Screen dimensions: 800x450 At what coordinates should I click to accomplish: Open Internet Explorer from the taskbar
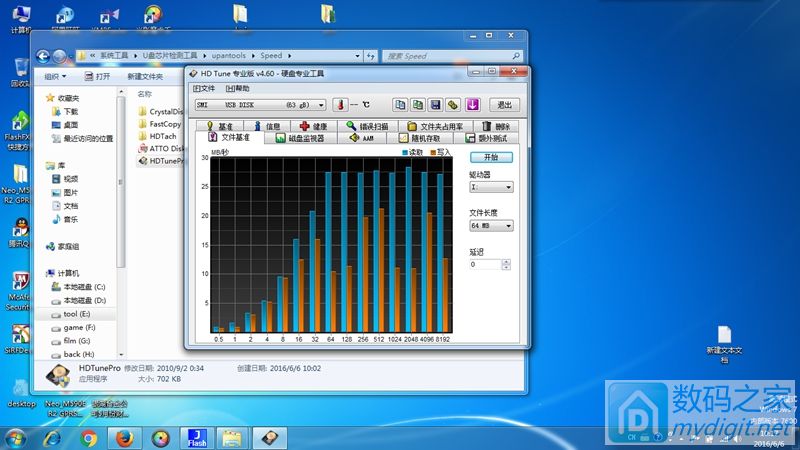pos(52,438)
